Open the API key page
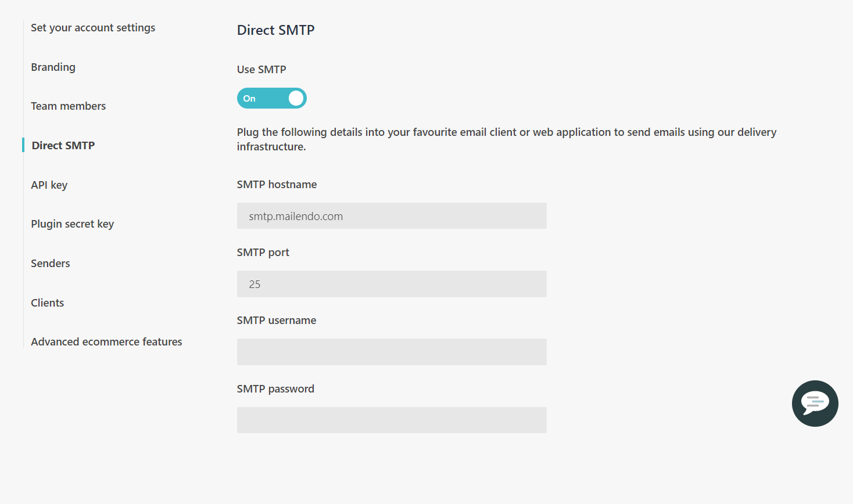Image resolution: width=853 pixels, height=504 pixels. pyautogui.click(x=49, y=185)
